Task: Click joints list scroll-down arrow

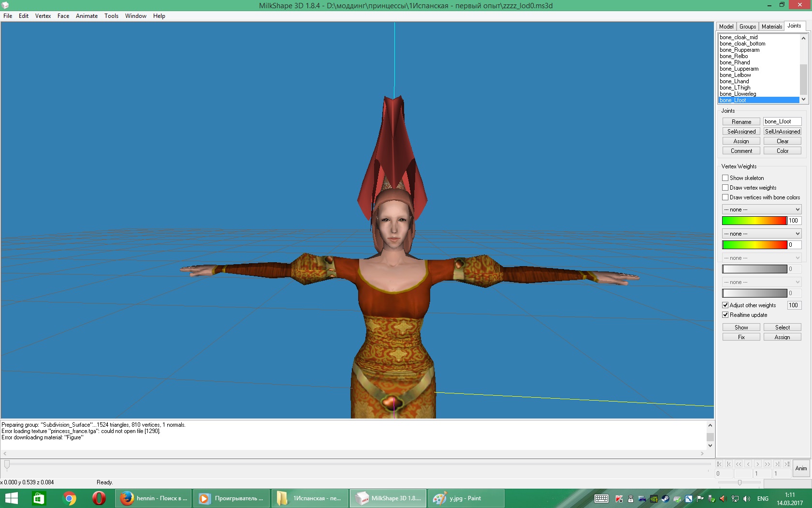Action: 803,100
